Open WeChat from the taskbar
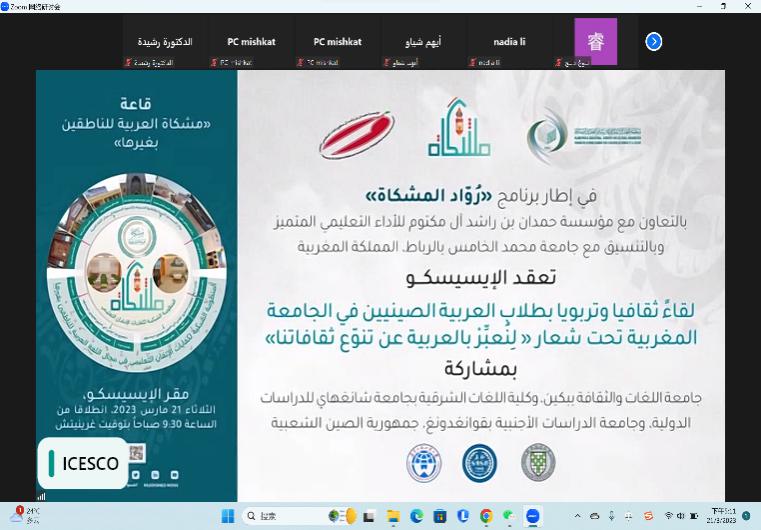This screenshot has height=530, width=761. (509, 516)
